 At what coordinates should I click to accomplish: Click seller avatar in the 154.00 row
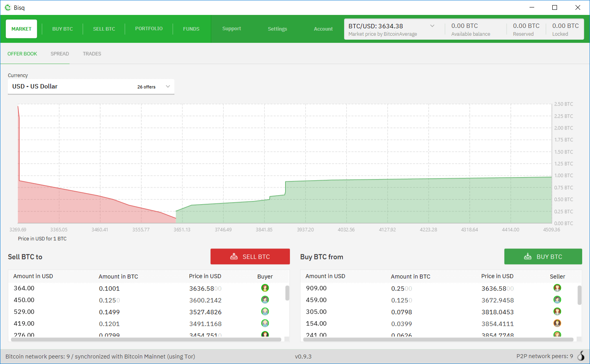pos(557,323)
